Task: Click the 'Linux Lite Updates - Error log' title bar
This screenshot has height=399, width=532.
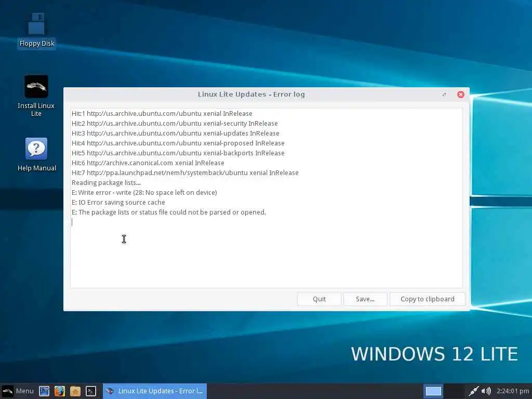Action: click(251, 95)
